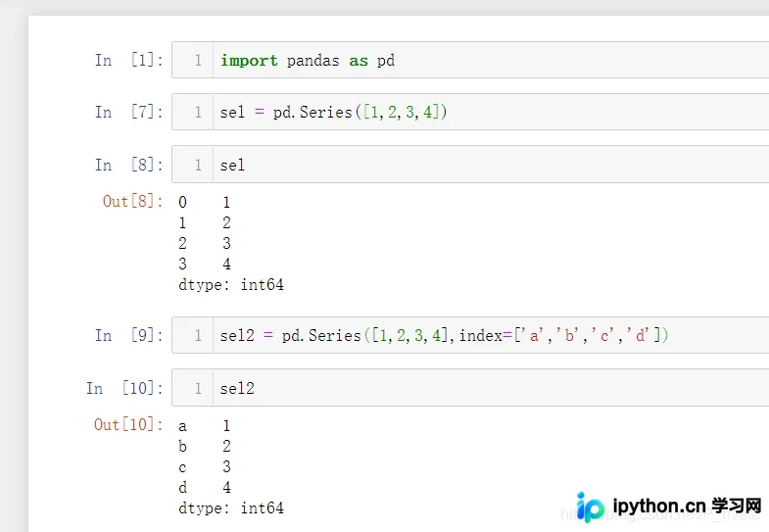Click the In [9]: prompt label
The width and height of the screenshot is (769, 532).
(128, 335)
